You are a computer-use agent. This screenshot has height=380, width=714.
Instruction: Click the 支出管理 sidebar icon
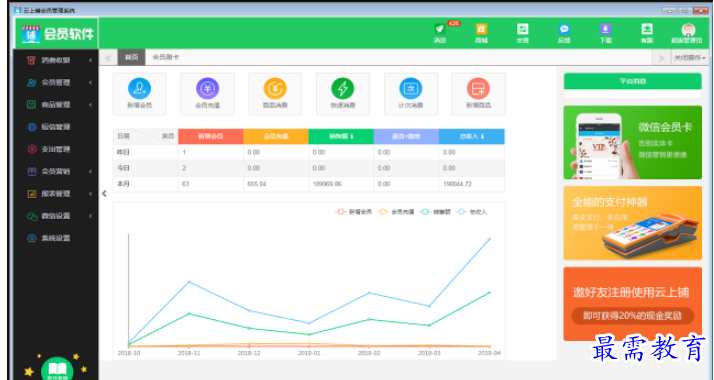31,149
